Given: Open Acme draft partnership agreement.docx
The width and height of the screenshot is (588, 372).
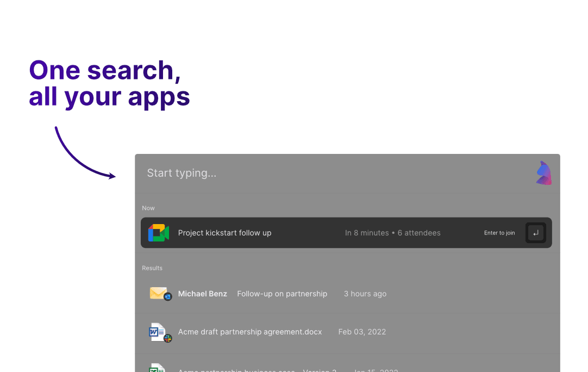Looking at the screenshot, I should coord(250,332).
